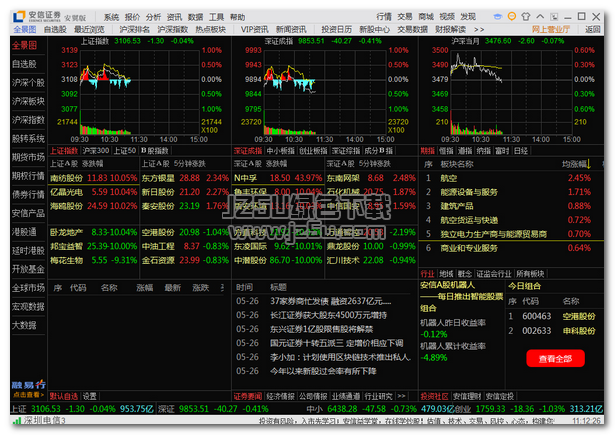The image size is (615, 435).
Task: Open VIP资讯 in the toolbar
Action: coord(255,29)
